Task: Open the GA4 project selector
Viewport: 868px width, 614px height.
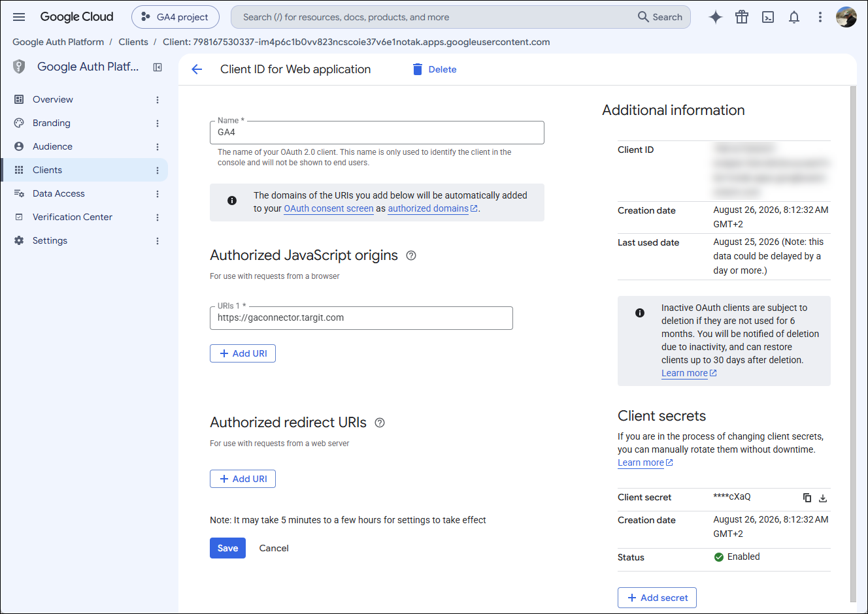Action: (x=175, y=17)
